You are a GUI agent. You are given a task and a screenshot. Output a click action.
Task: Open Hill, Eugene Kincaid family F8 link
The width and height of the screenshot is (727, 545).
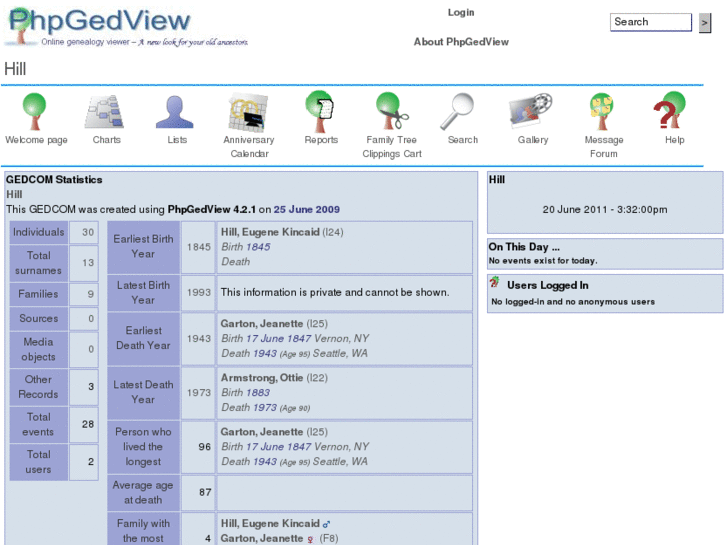(270, 524)
